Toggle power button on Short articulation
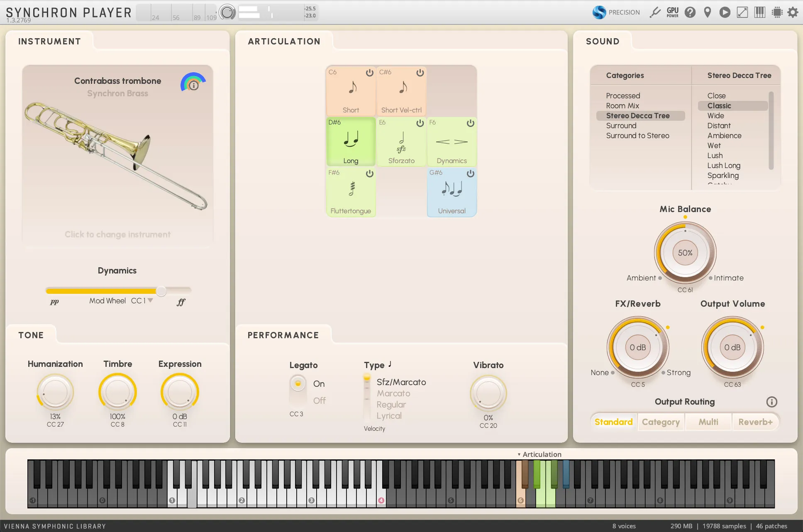 tap(369, 73)
